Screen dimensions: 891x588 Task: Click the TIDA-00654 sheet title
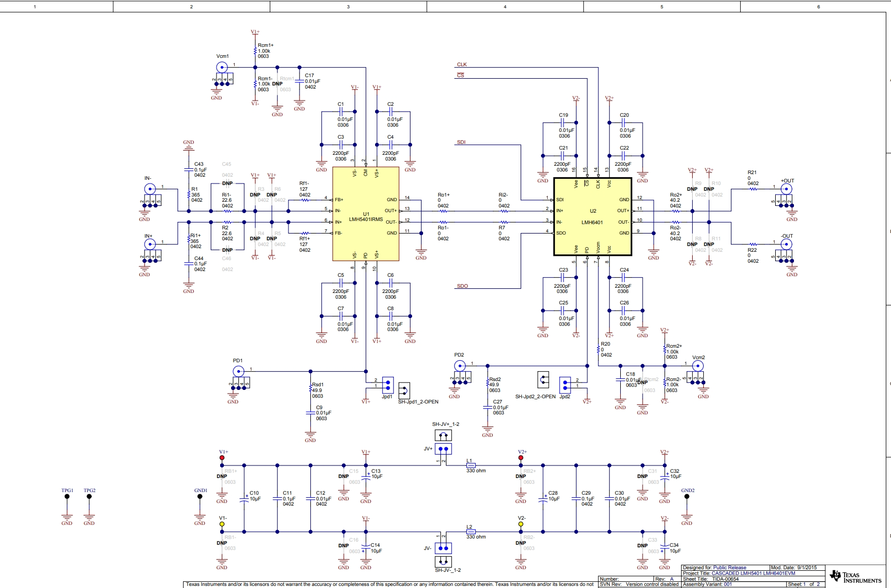coord(725,579)
